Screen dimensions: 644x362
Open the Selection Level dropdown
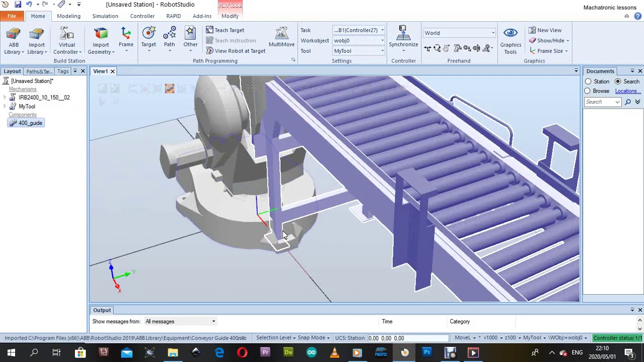click(x=276, y=338)
